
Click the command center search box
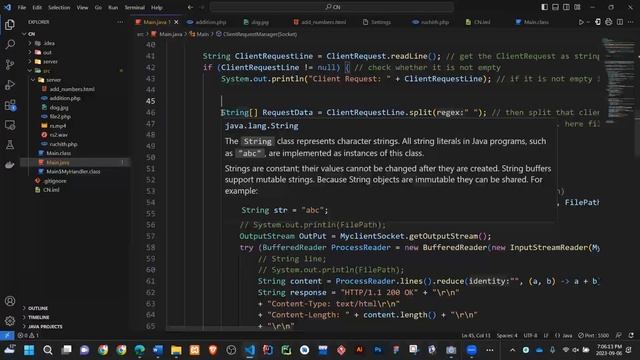coord(331,7)
